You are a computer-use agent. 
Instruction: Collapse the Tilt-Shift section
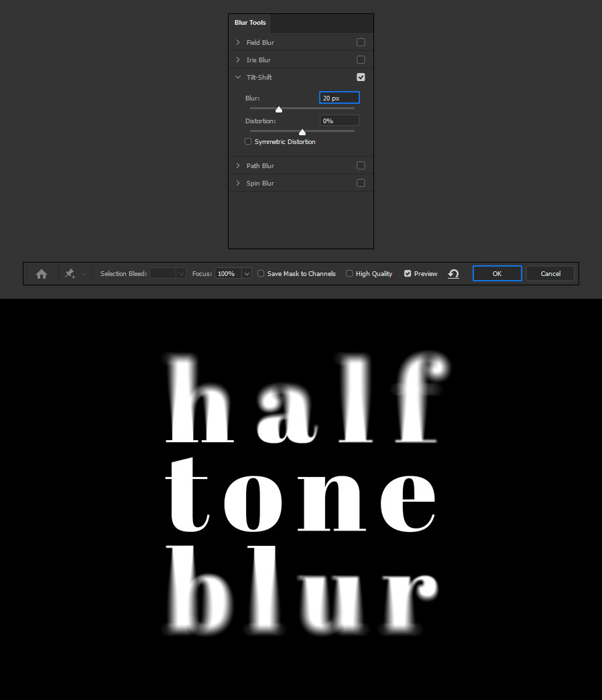[x=238, y=77]
